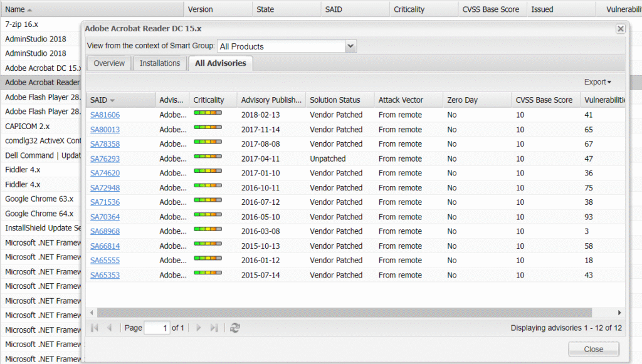This screenshot has height=364, width=642.
Task: Click the State column header in background
Action: pos(287,9)
